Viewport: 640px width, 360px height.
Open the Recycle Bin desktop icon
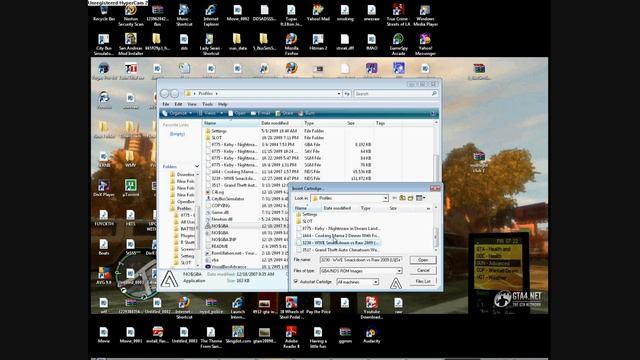coord(104,13)
